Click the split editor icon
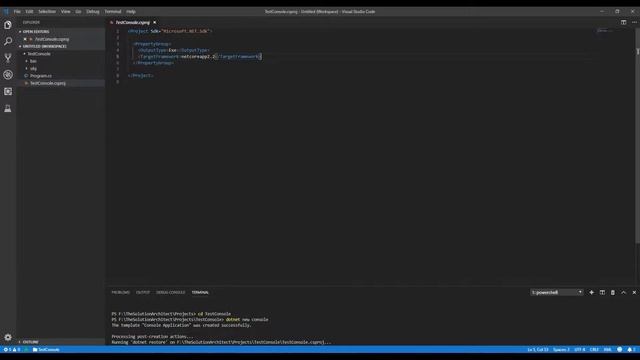 [623, 22]
